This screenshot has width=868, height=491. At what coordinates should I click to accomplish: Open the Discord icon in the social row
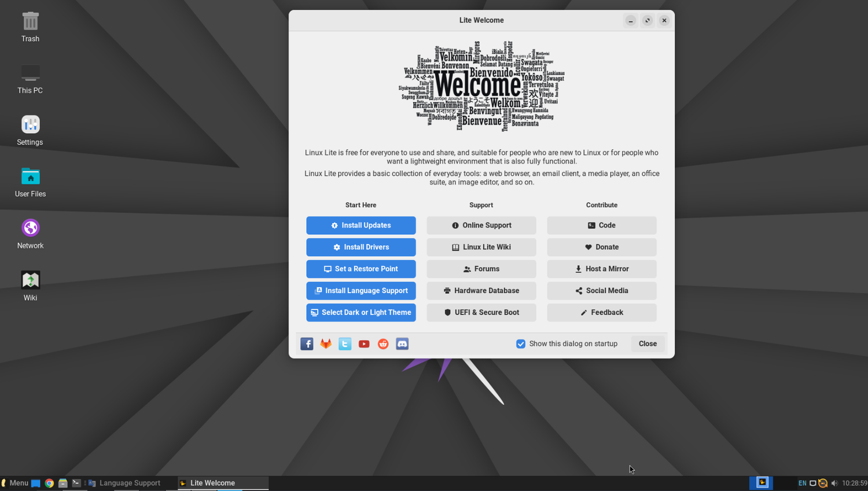tap(402, 343)
